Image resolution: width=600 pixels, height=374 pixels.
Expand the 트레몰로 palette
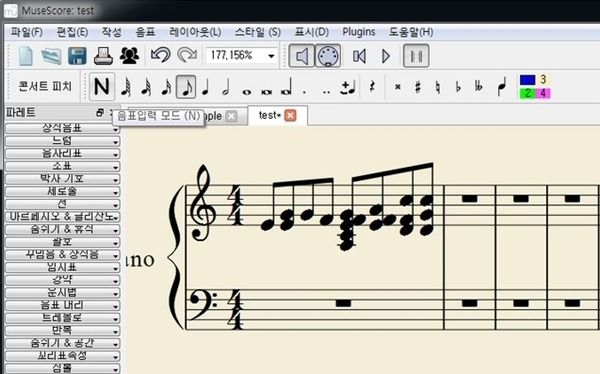tap(62, 318)
